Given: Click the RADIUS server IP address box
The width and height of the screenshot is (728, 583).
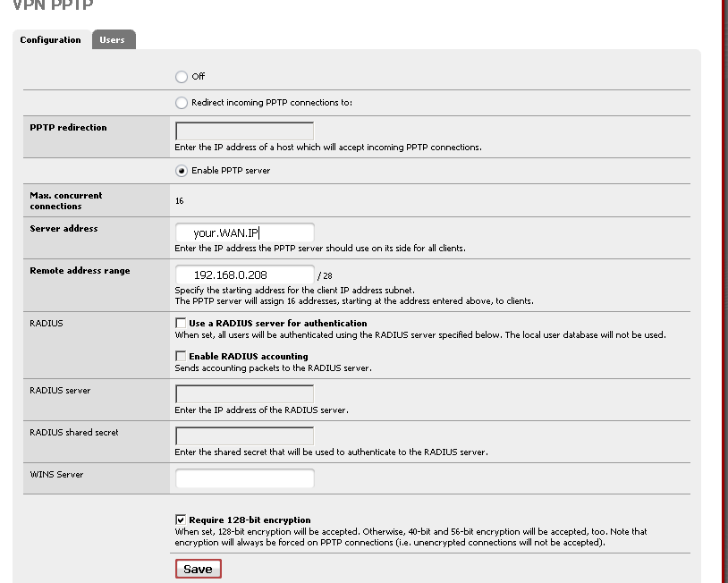Looking at the screenshot, I should point(244,394).
